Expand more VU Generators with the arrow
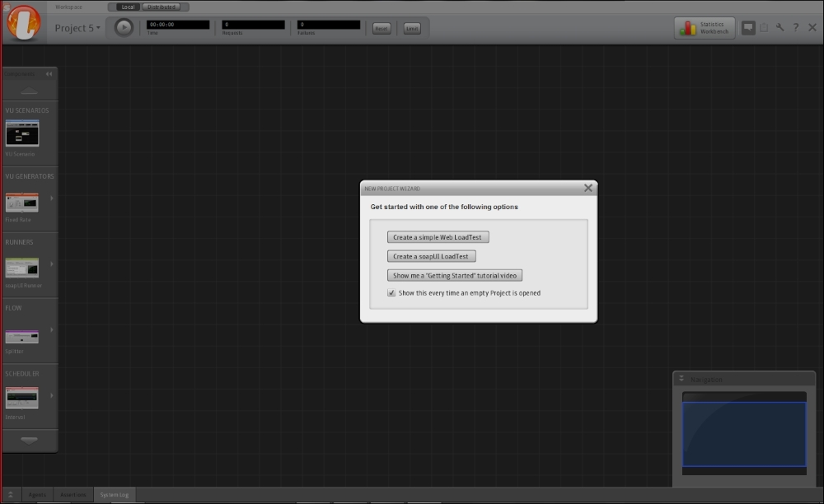 click(x=51, y=198)
